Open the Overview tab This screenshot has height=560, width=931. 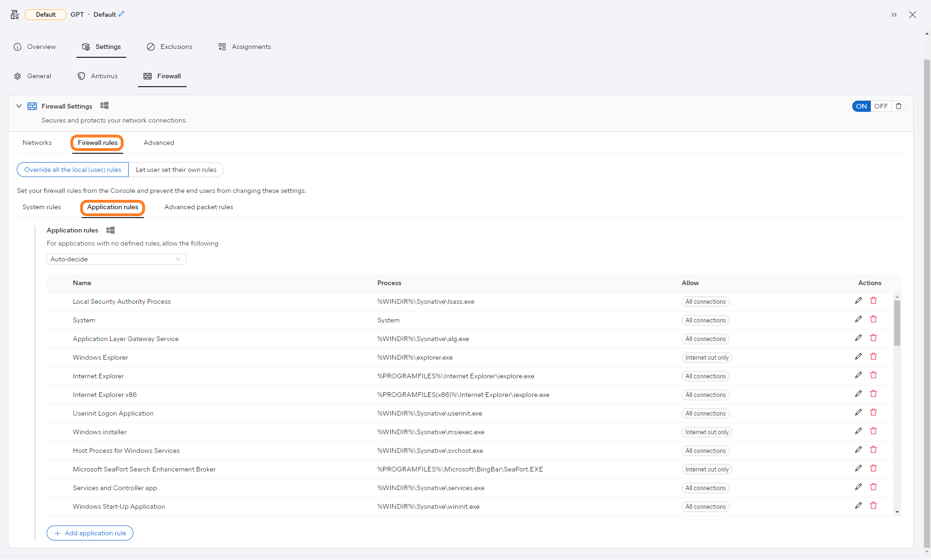[x=35, y=47]
